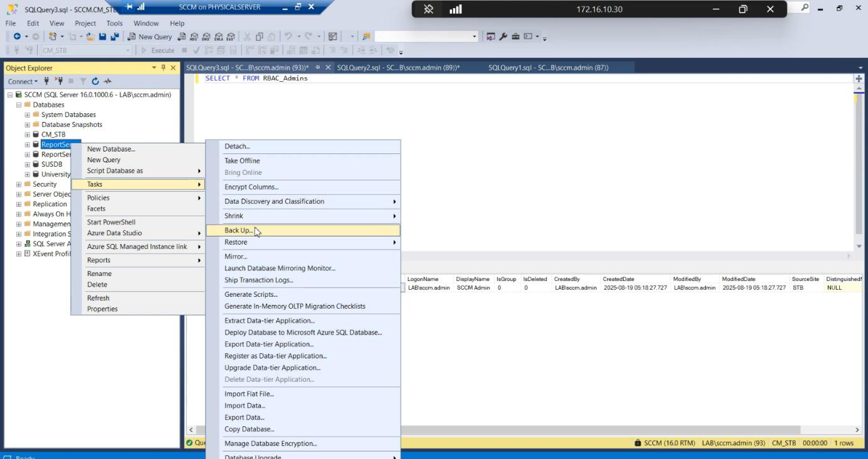
Task: Open the Restore submenu entry
Action: tap(303, 242)
